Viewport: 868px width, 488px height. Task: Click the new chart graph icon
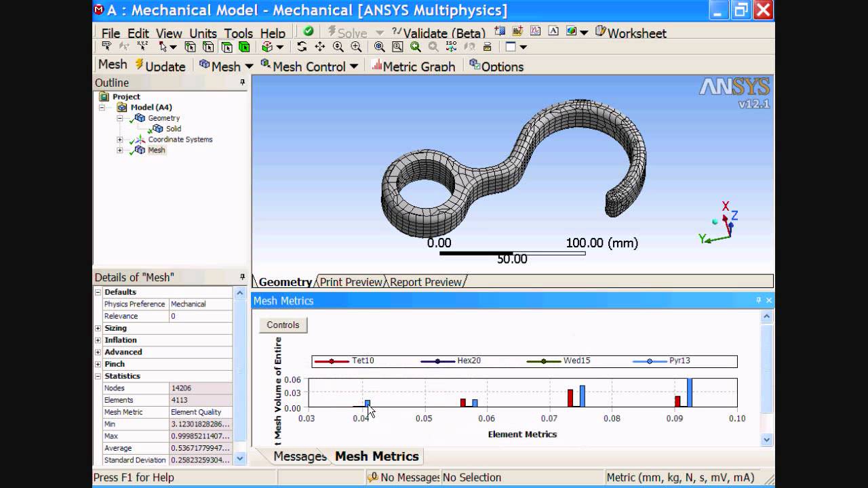coord(535,31)
